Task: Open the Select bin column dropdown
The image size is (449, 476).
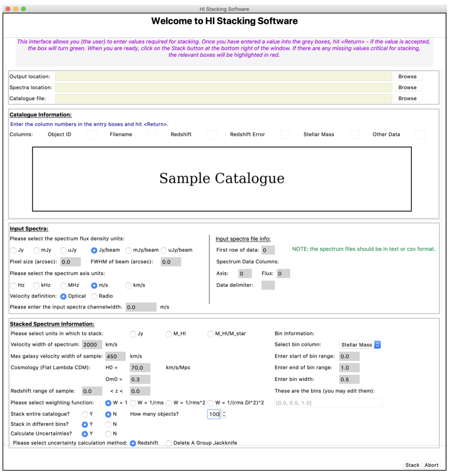Action: 360,345
